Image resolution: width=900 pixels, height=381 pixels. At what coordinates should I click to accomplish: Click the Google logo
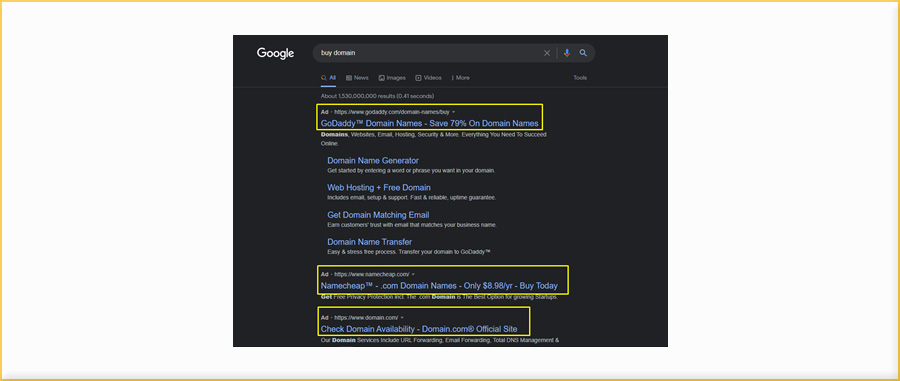coord(276,53)
